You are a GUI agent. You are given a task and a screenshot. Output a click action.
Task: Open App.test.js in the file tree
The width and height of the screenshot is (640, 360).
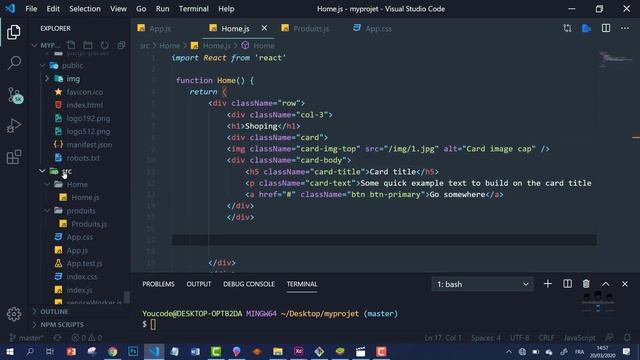coord(84,263)
